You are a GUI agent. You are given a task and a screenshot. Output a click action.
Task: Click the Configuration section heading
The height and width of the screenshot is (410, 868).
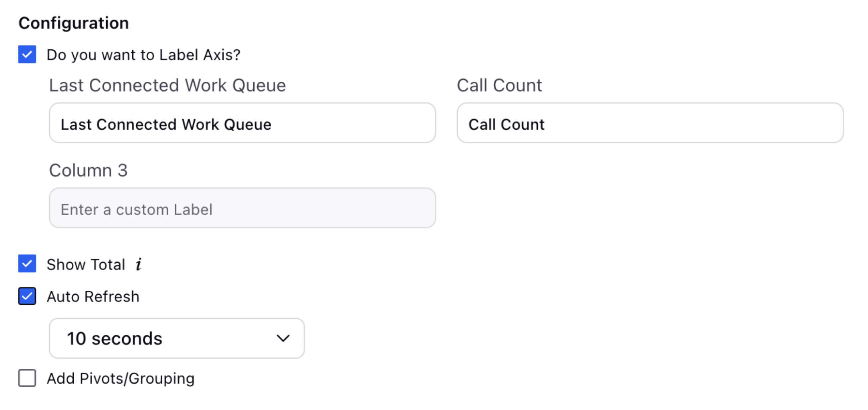point(74,23)
